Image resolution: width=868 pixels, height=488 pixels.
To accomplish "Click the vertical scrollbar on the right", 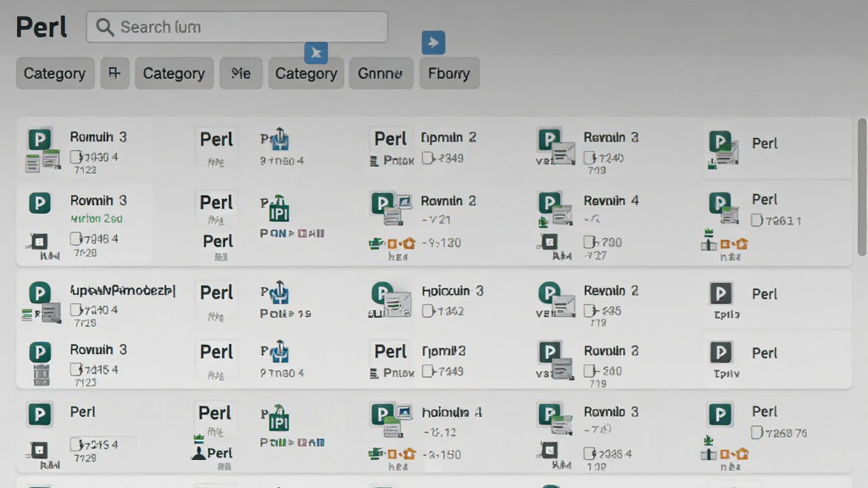I will click(x=862, y=187).
